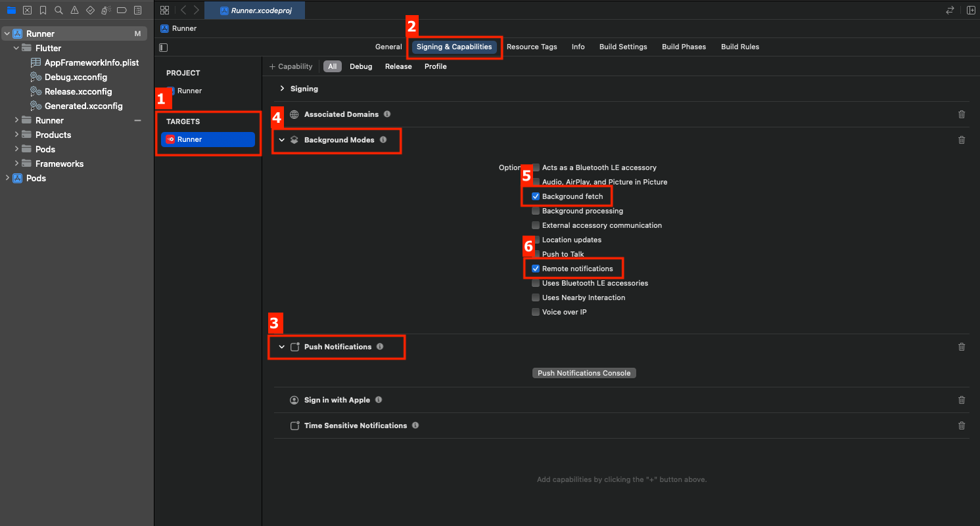Filter capabilities by Release configuration
This screenshot has width=980, height=526.
coord(398,66)
